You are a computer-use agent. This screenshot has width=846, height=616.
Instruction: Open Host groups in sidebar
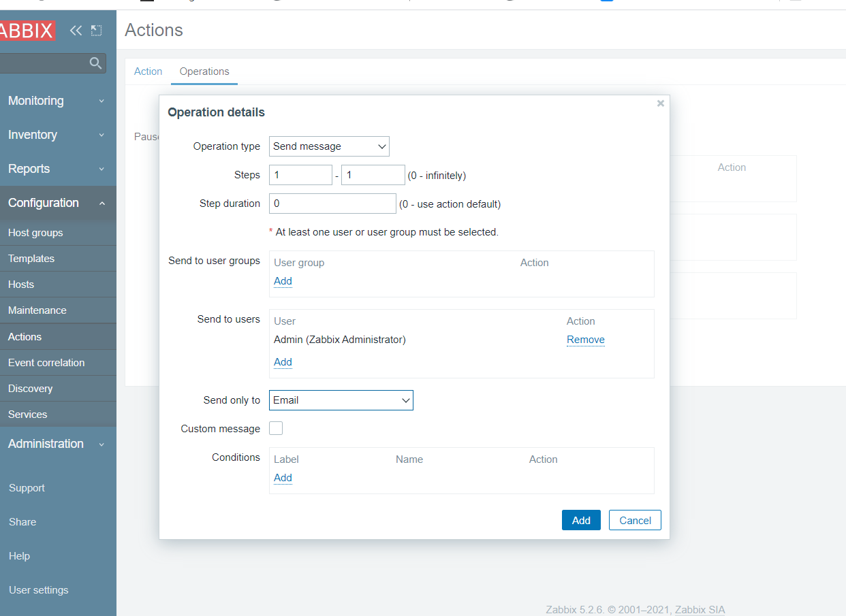[x=35, y=233]
